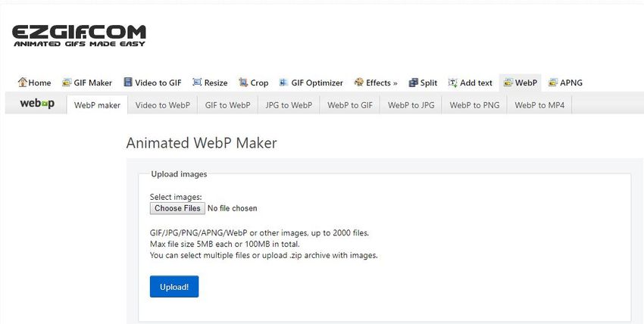Open the Resize tool
This screenshot has width=644, height=324.
pyautogui.click(x=210, y=83)
